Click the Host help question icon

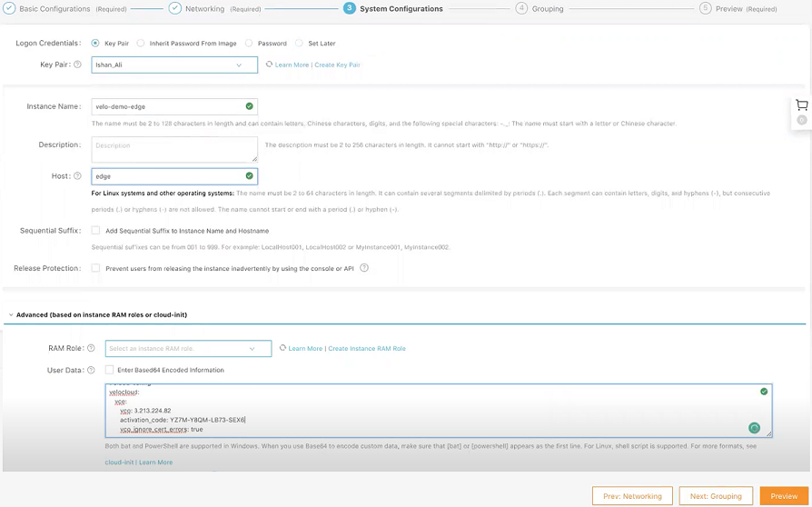point(77,176)
